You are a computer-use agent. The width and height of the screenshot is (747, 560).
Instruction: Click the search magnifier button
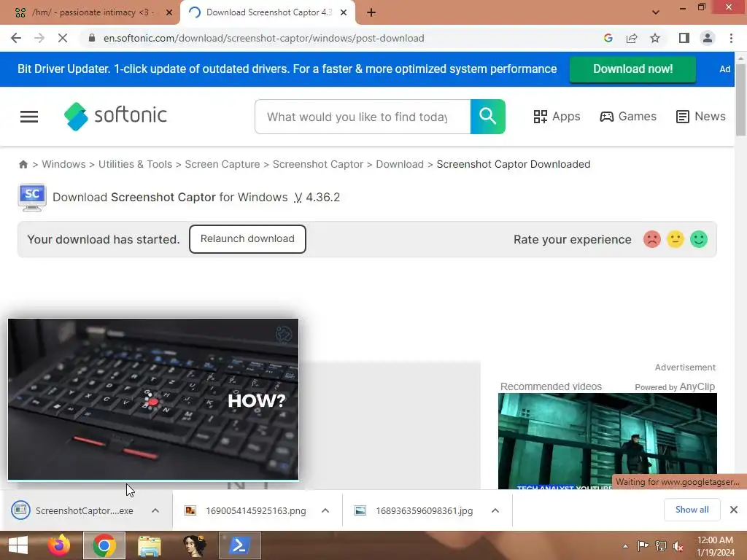point(487,117)
